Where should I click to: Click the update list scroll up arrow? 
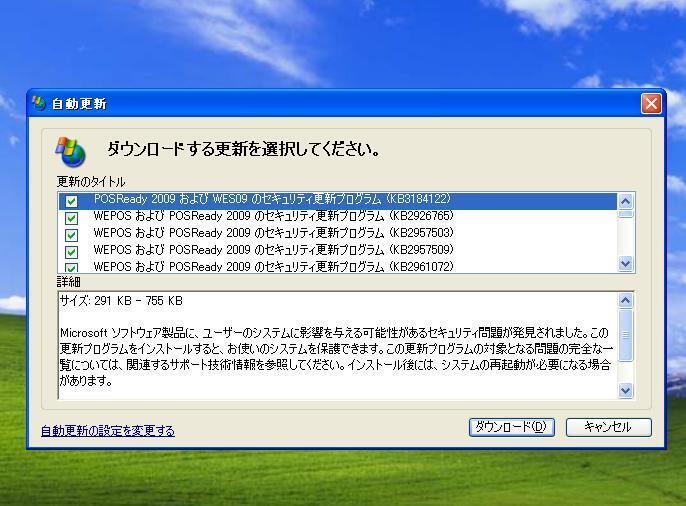coord(626,201)
